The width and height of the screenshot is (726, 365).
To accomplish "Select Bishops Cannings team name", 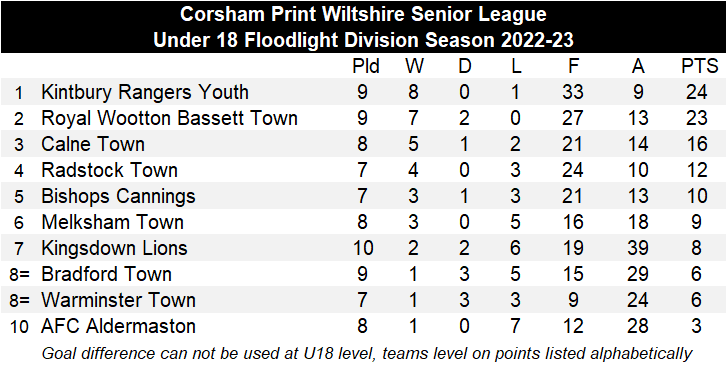I will coord(118,196).
